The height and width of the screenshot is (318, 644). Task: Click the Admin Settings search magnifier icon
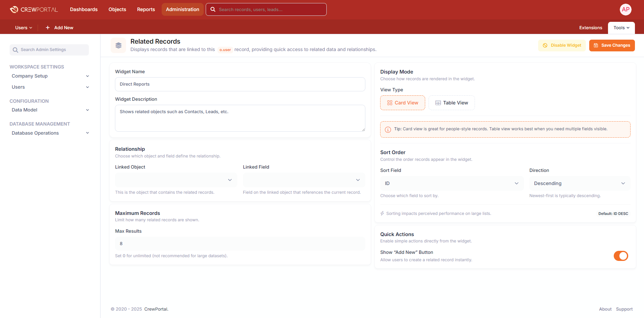pyautogui.click(x=15, y=50)
